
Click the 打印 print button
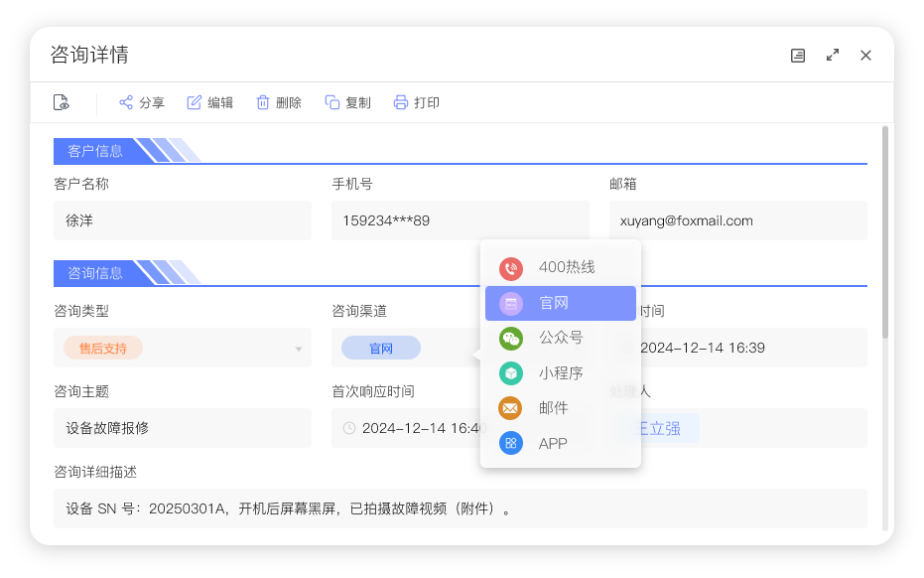(x=417, y=102)
